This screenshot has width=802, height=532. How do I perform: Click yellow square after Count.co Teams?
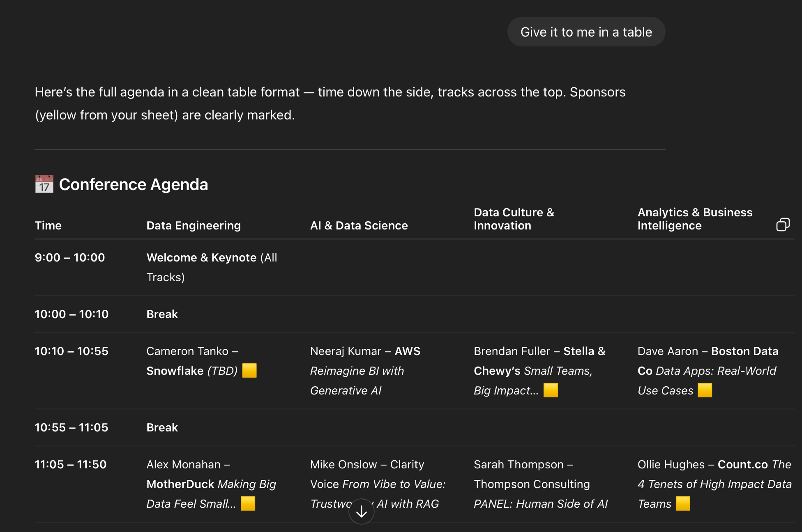point(682,503)
